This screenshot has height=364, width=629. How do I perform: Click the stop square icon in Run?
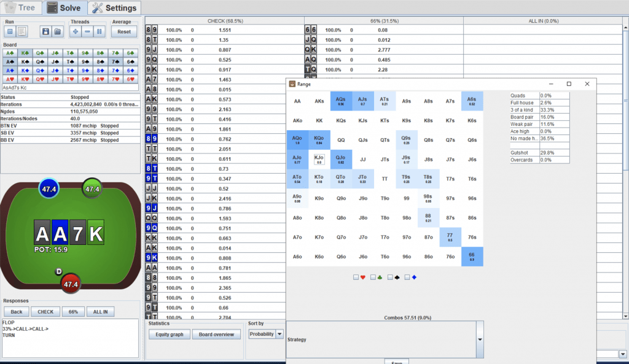pyautogui.click(x=10, y=31)
